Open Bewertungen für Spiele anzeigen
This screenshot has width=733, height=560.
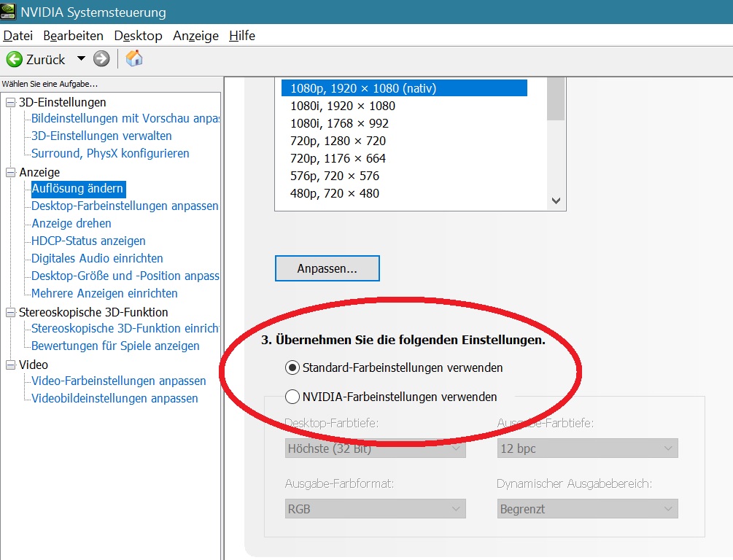[x=115, y=346]
